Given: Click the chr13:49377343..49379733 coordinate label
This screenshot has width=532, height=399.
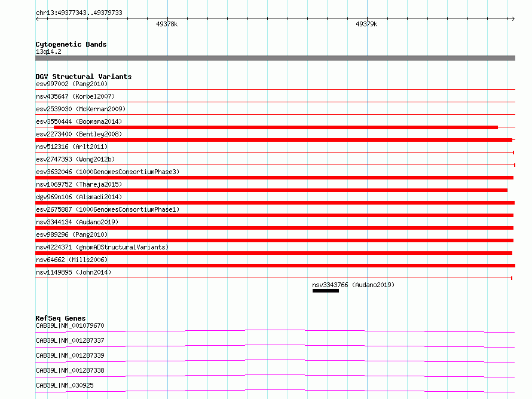Looking at the screenshot, I should 79,13.
